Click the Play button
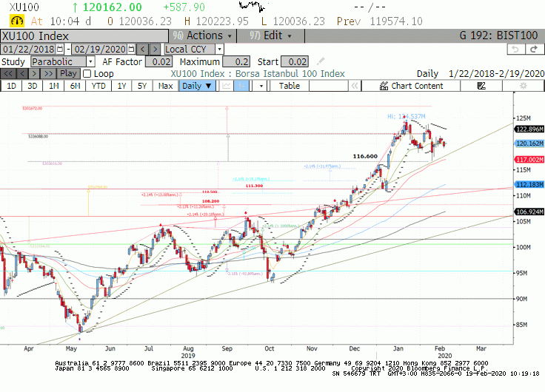The image size is (545, 392). [68, 74]
